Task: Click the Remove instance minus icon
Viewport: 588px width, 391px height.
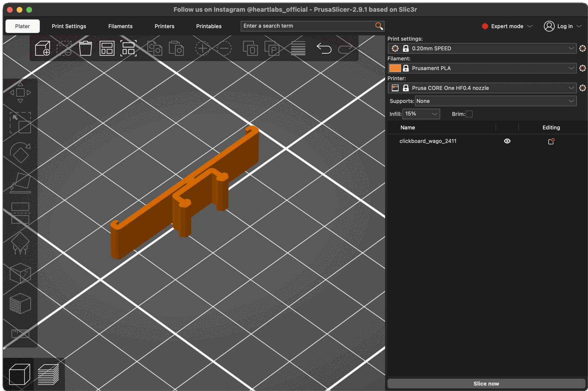Action: click(224, 49)
